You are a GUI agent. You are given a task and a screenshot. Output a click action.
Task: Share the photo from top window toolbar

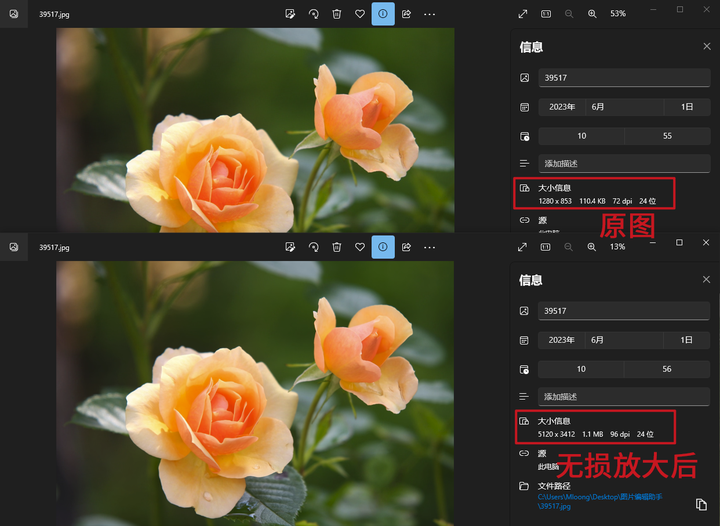pos(406,14)
